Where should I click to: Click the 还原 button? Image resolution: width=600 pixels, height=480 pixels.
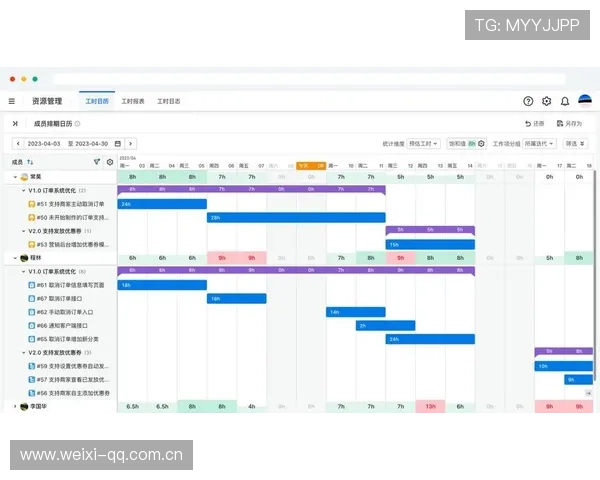point(535,123)
